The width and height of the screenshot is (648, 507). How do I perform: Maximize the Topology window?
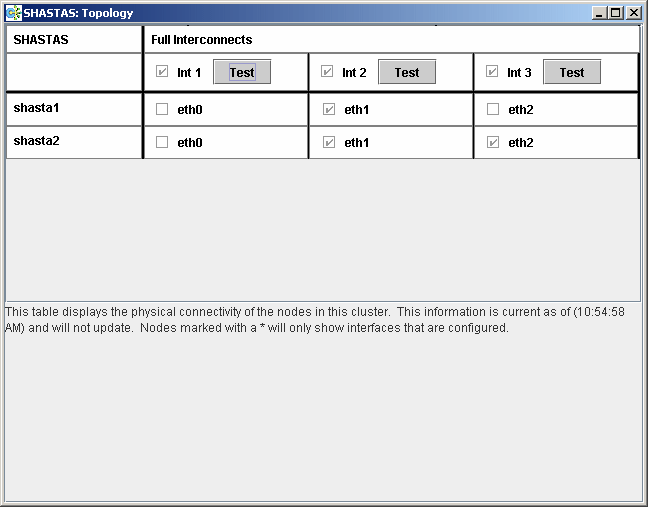click(615, 13)
